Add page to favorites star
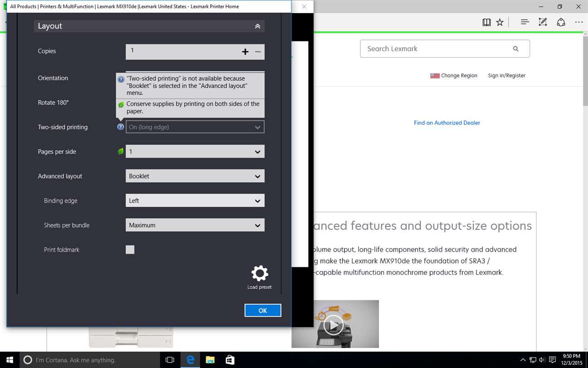Screen dimensions: 588x368 pyautogui.click(x=500, y=22)
